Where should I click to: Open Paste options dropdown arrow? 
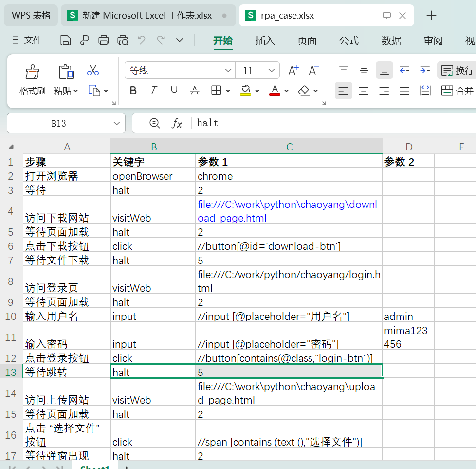click(x=76, y=91)
